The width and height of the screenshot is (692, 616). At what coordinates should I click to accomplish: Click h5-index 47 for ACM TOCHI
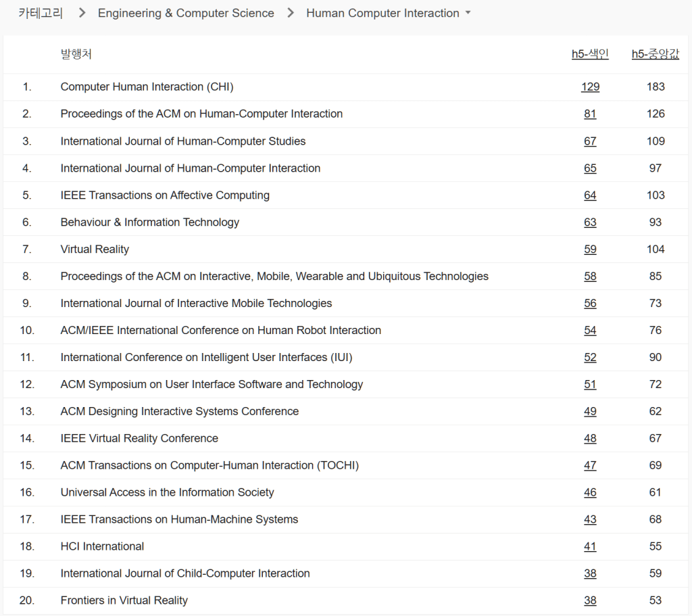coord(590,466)
